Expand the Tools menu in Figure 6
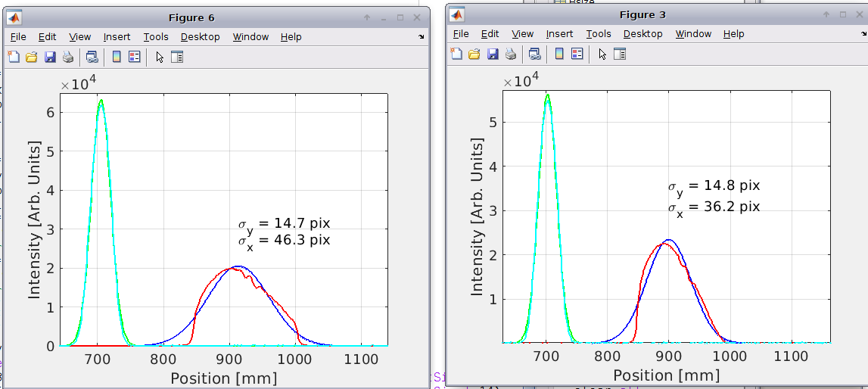 pos(156,36)
